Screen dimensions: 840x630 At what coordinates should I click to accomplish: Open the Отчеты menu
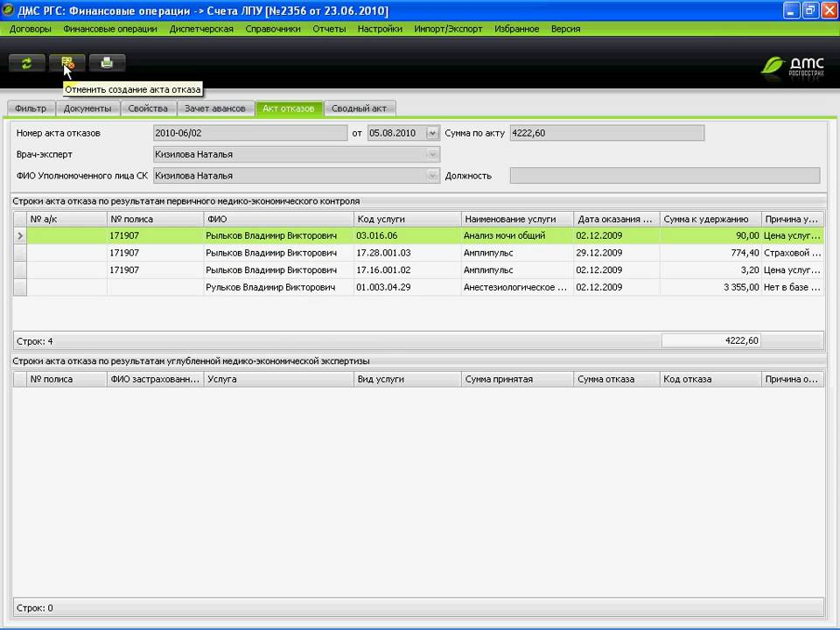click(x=329, y=29)
